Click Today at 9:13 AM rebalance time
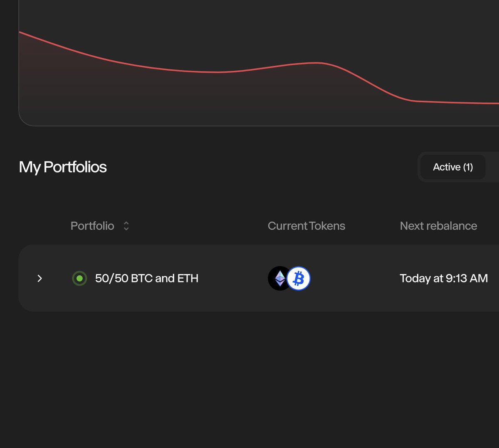Viewport: 499px width, 448px height. [x=444, y=278]
